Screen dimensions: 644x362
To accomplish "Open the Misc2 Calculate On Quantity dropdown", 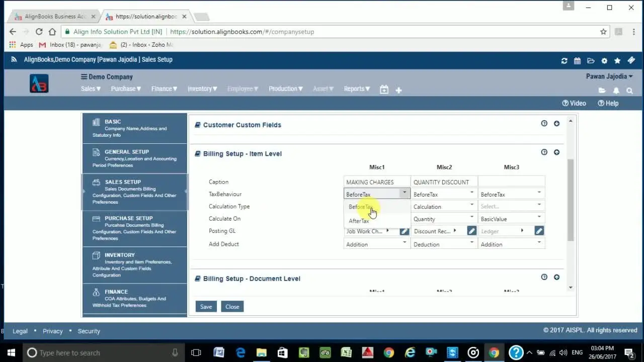I will click(x=444, y=219).
